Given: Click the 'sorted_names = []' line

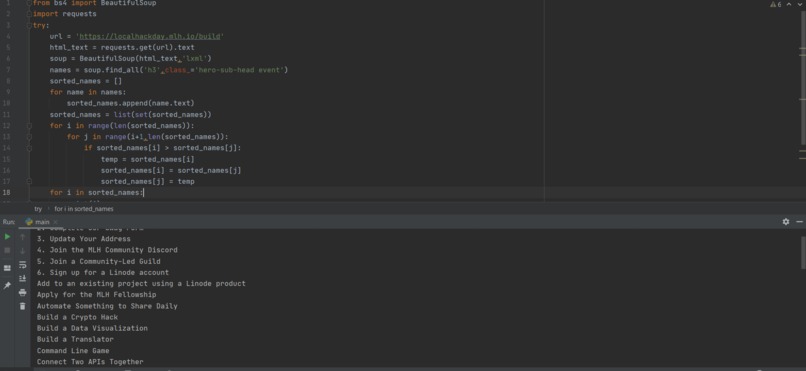Looking at the screenshot, I should (x=86, y=81).
